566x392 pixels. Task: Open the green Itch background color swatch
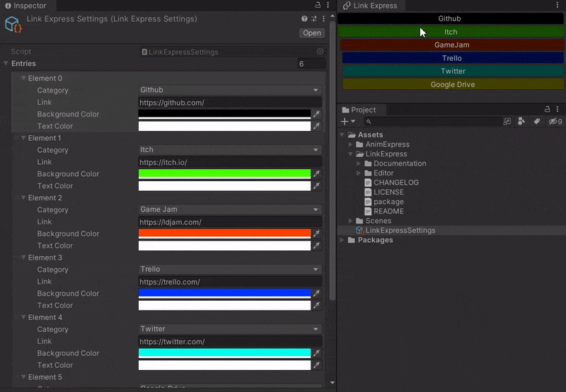click(x=224, y=173)
